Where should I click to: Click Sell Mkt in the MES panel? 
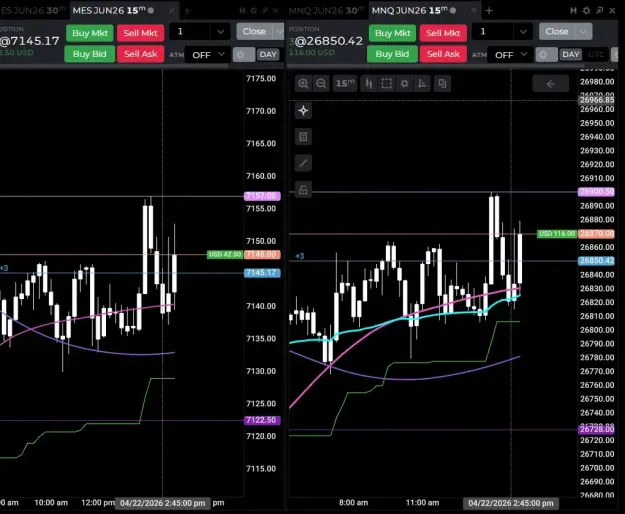click(140, 33)
